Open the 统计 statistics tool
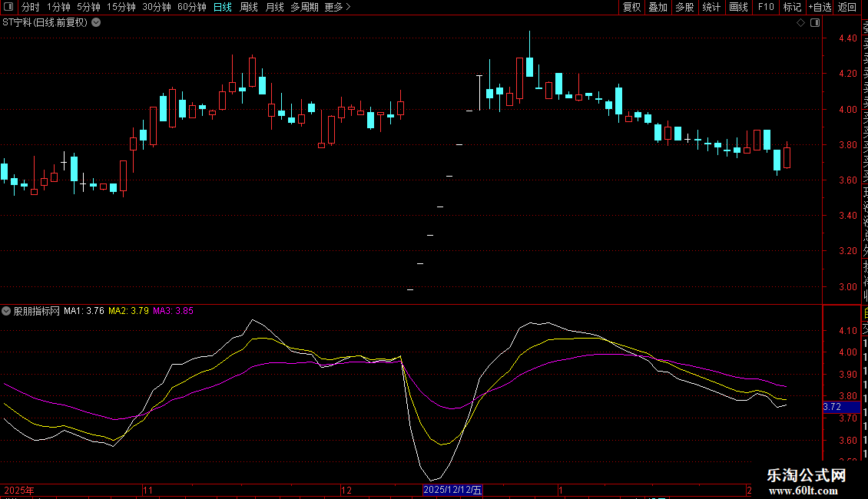868x499 pixels. (711, 7)
